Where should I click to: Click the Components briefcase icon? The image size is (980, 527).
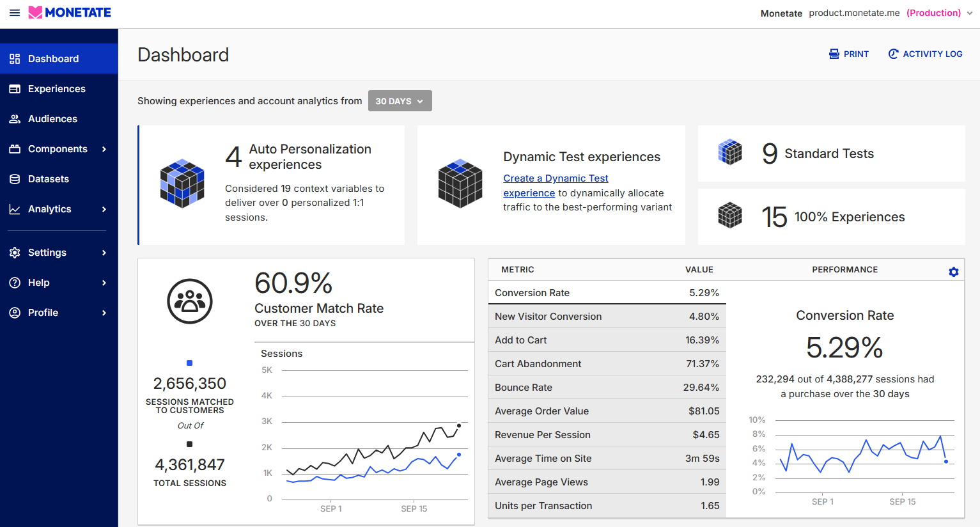pyautogui.click(x=15, y=149)
